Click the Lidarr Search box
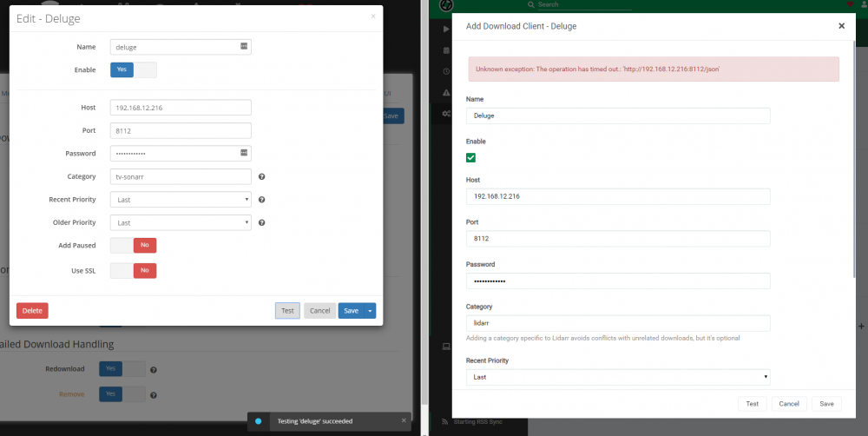Viewport: 868px width, 436px height. [x=584, y=4]
